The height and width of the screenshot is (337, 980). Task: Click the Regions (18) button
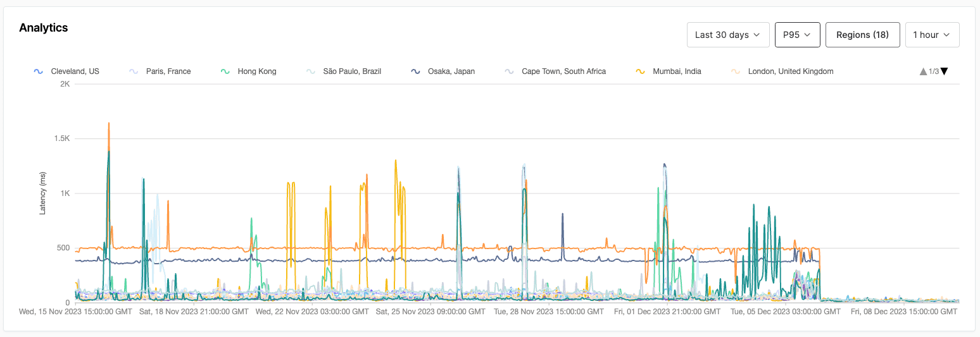click(862, 35)
